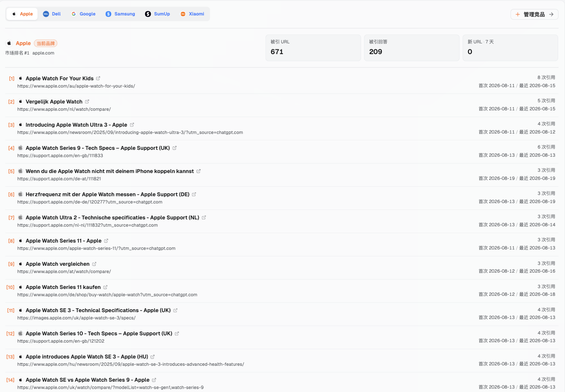Select the 被引 URL 671 stat card
565x392 pixels.
[313, 48]
